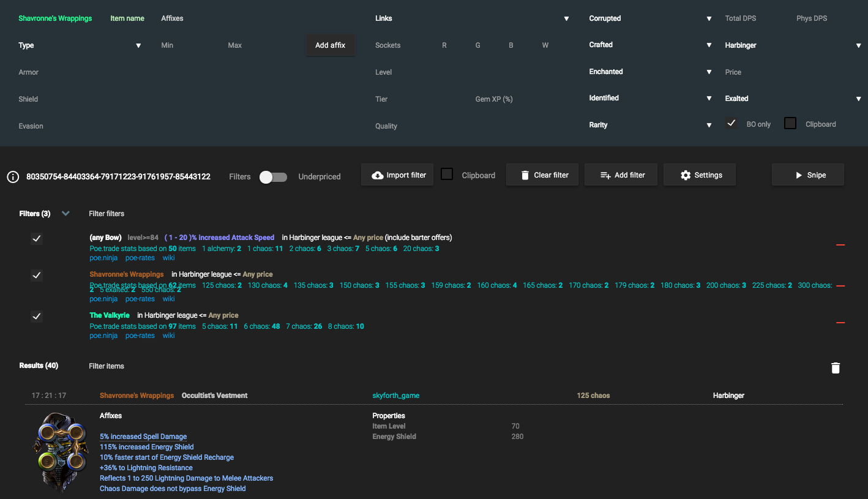The image size is (868, 499).
Task: Uncheck the Shavronne's Wrappings filter checkbox
Action: point(37,276)
